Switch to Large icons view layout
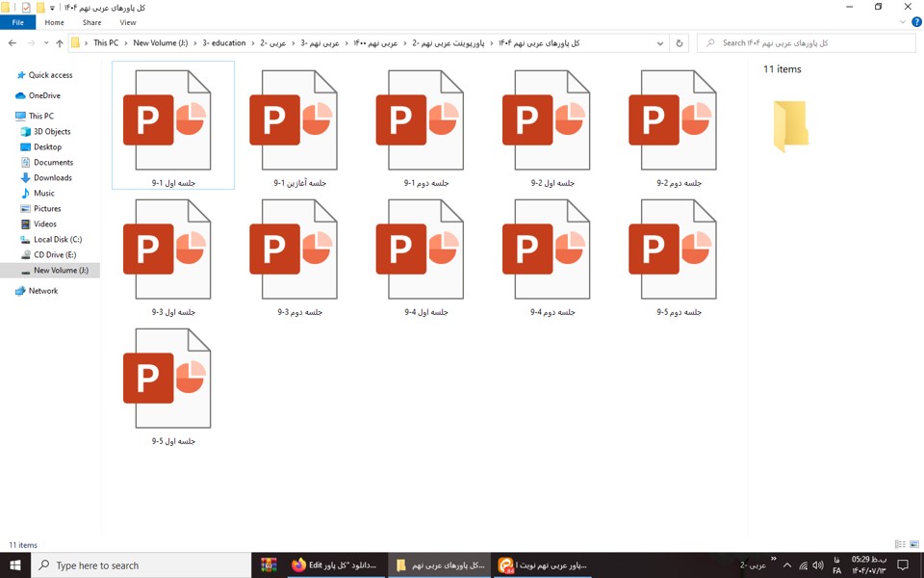Screen dimensions: 924x578 pyautogui.click(x=914, y=545)
